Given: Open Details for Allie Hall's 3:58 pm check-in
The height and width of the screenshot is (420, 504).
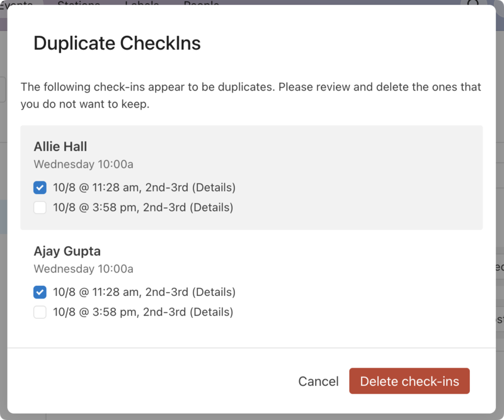Looking at the screenshot, I should point(211,207).
